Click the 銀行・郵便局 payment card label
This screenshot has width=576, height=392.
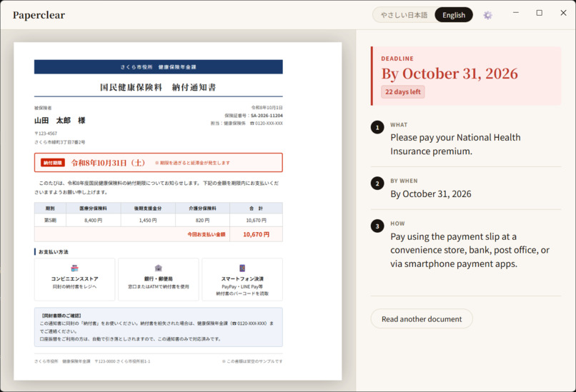pyautogui.click(x=159, y=278)
